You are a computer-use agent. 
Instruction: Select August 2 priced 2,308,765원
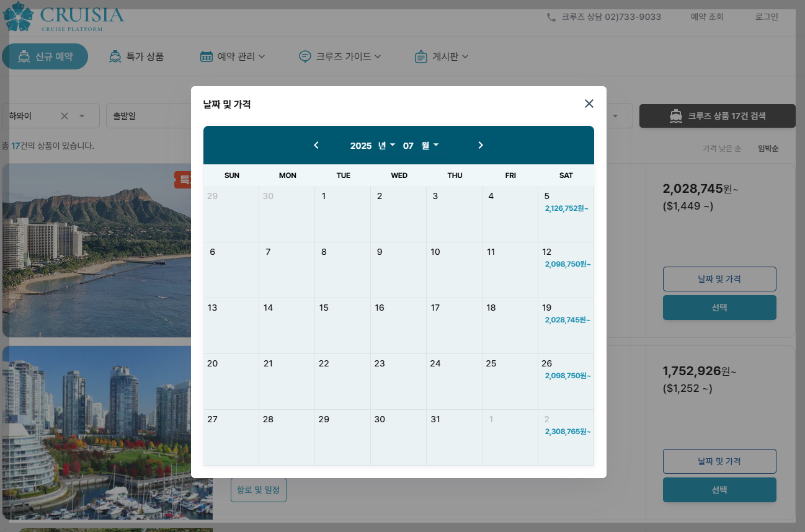point(566,437)
